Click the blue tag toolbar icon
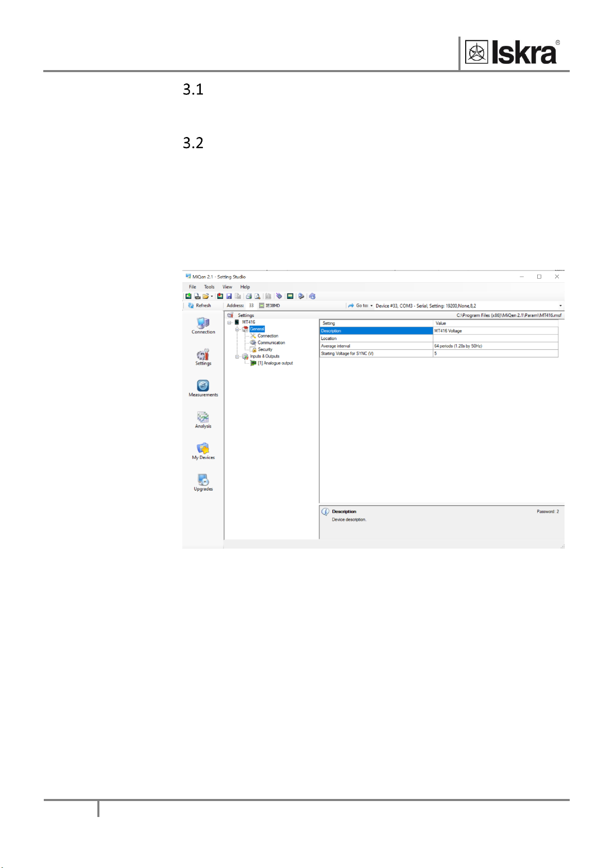Image resolution: width=614 pixels, height=868 pixels. coord(279,296)
